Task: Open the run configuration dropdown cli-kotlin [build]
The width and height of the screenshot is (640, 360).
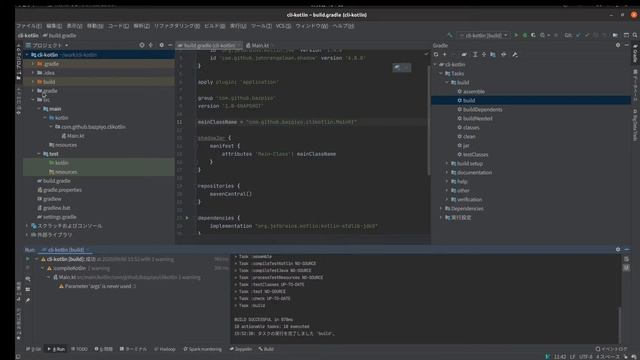Action: (x=483, y=36)
